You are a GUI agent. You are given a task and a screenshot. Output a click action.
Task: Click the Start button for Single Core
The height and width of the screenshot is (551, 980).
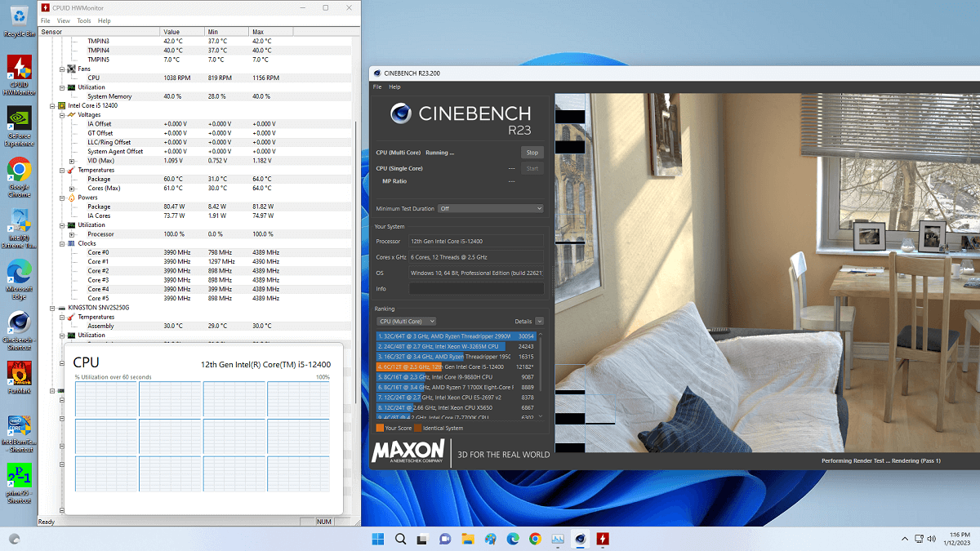pyautogui.click(x=532, y=168)
